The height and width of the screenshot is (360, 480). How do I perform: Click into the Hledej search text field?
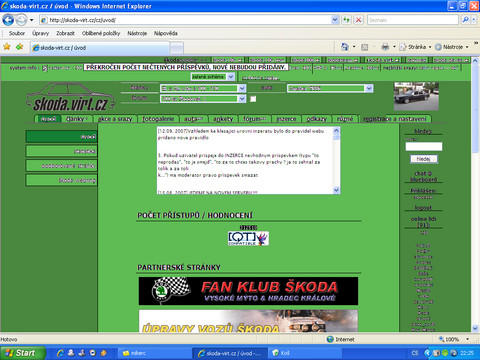[x=424, y=147]
